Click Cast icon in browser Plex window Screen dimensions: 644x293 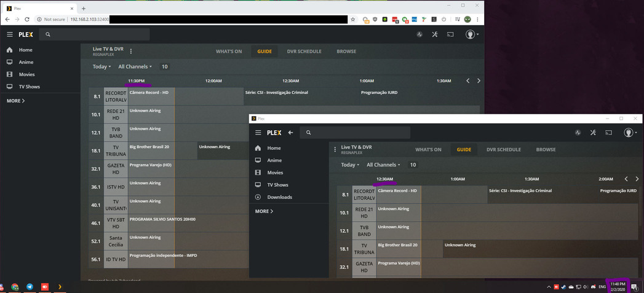pos(450,34)
